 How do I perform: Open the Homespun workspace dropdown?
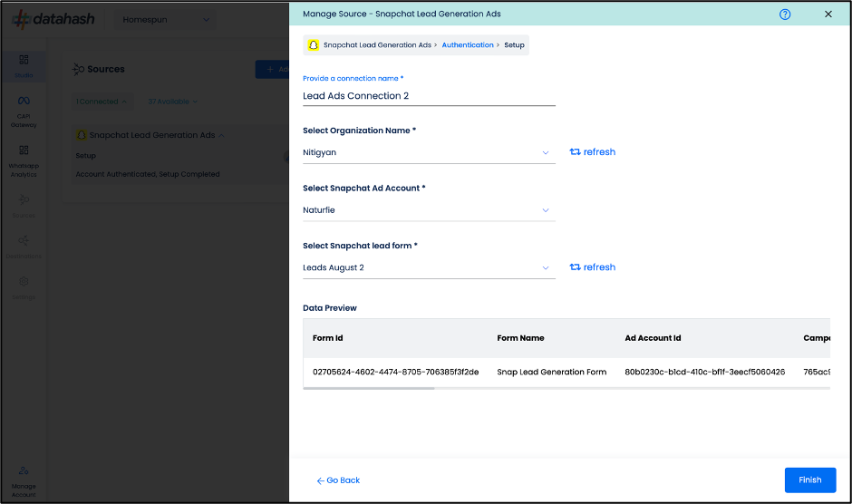tap(165, 20)
